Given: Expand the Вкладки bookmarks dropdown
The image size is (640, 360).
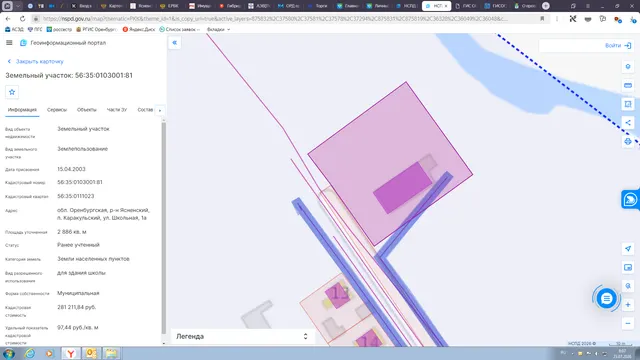Looking at the screenshot, I should 218,29.
